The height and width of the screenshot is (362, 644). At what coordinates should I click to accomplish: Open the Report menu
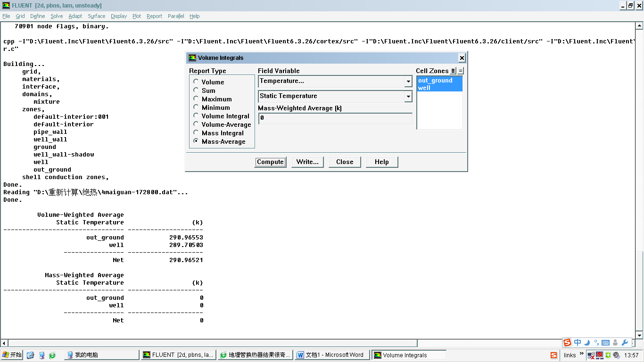pos(154,16)
